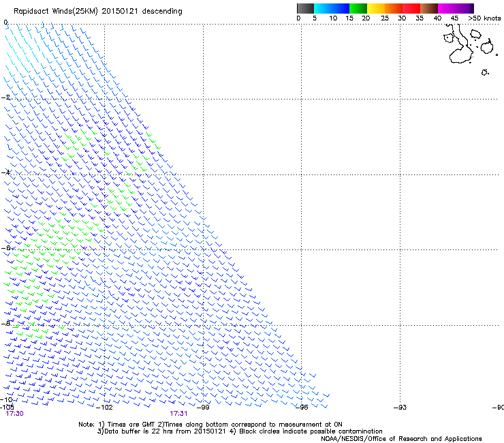Select the brown 35-40 knots legend color

(429, 8)
